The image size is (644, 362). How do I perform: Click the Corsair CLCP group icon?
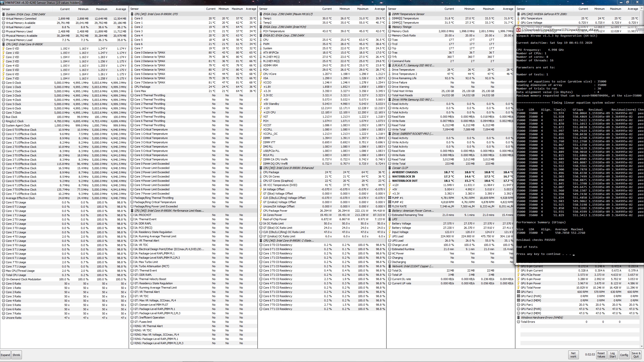coord(390,168)
